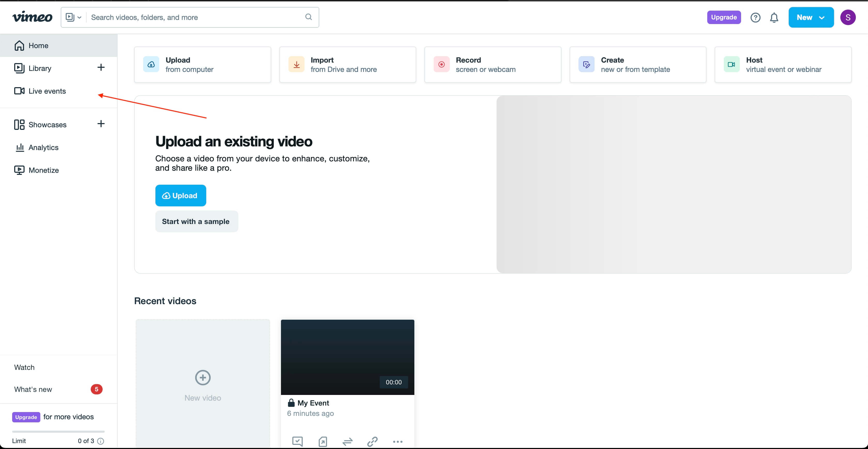Image resolution: width=868 pixels, height=449 pixels.
Task: Open Analytics in the sidebar
Action: point(43,147)
